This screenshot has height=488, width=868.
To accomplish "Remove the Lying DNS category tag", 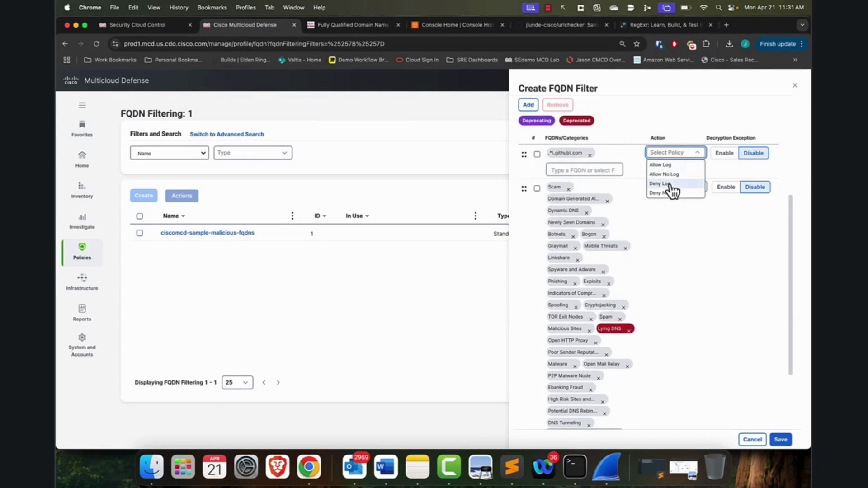I will pyautogui.click(x=629, y=331).
